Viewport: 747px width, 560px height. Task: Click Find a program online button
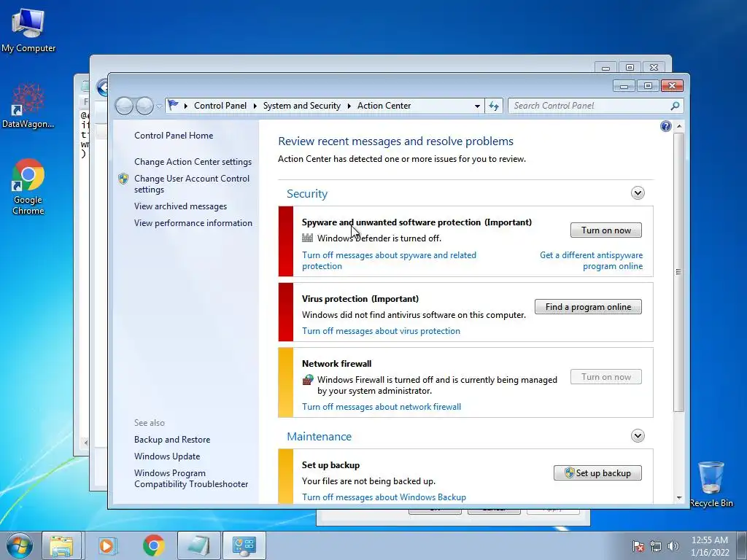pos(588,307)
